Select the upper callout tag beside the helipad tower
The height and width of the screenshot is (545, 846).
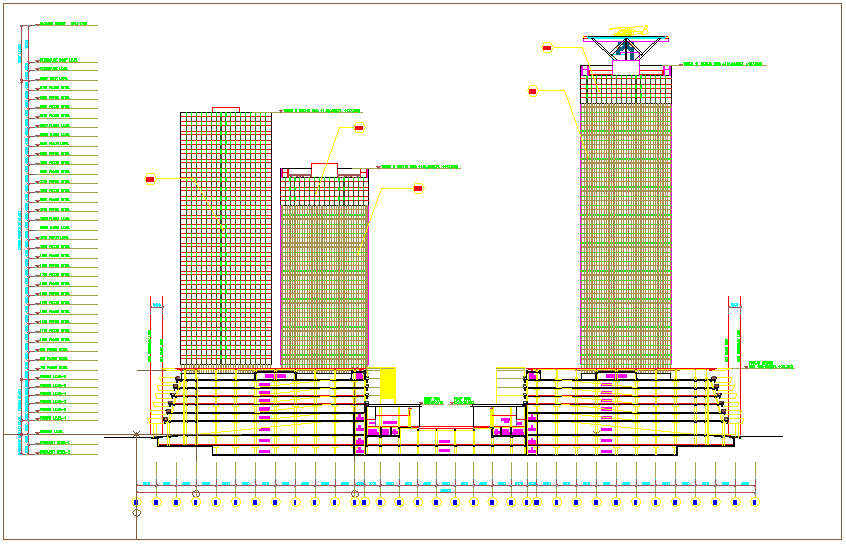(547, 48)
